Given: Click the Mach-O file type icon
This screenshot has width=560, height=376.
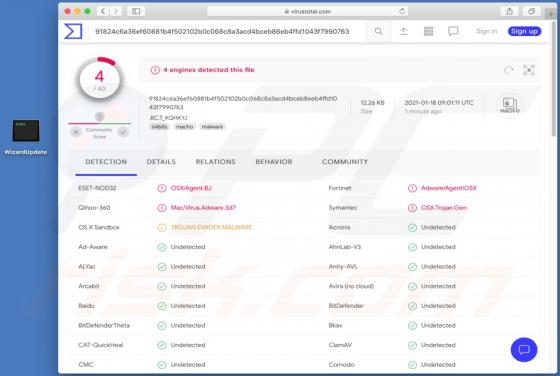Looking at the screenshot, I should 510,105.
